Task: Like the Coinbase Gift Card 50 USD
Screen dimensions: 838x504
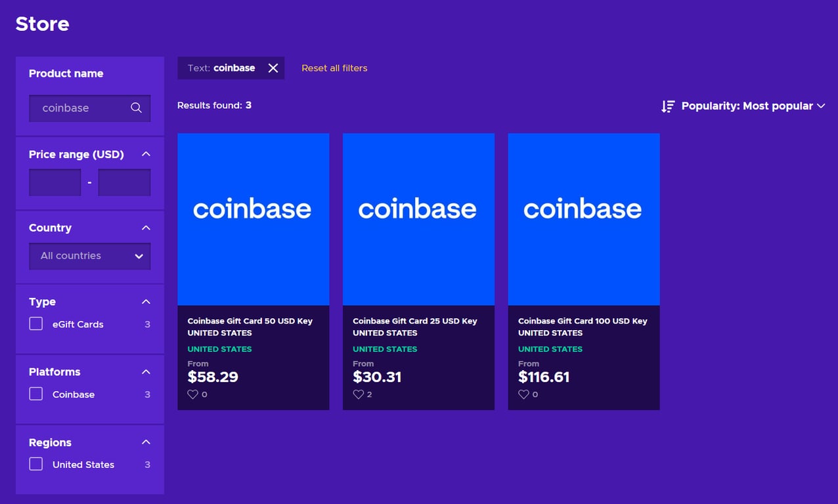Action: coord(193,394)
